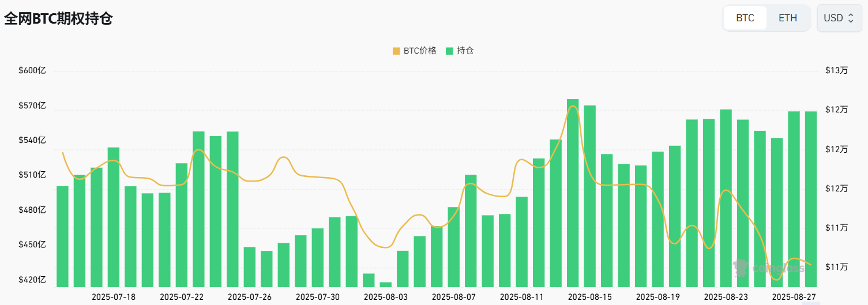Click the yellow BTC价格 legend swatch
868x305 pixels.
396,51
